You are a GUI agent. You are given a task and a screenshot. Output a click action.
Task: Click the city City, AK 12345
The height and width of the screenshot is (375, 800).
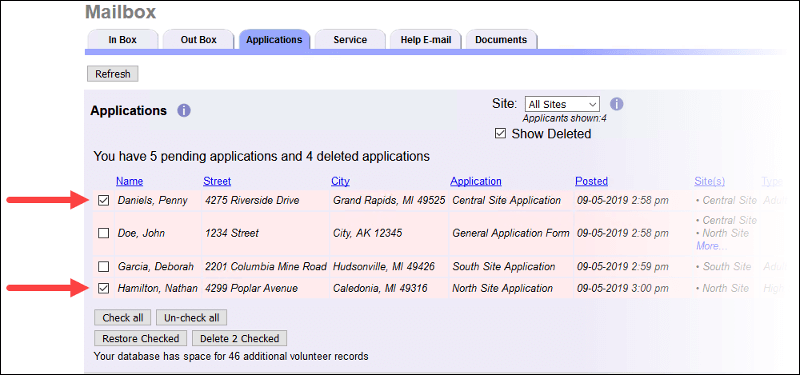point(367,233)
